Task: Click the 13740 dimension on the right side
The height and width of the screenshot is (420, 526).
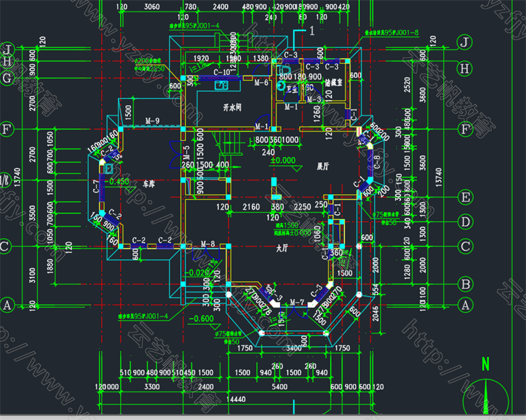Action: [x=438, y=177]
